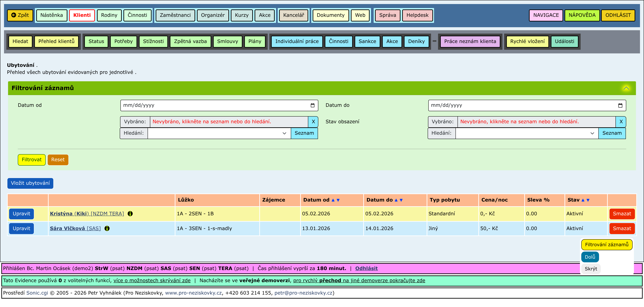Sort Datum do column descending
644x307 pixels.
click(401, 200)
